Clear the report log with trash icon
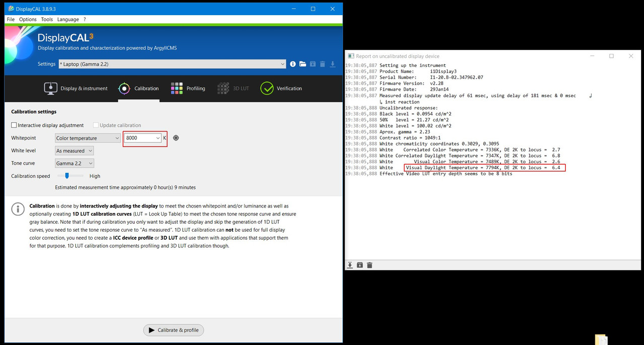Viewport: 644px width, 345px height. pyautogui.click(x=369, y=265)
